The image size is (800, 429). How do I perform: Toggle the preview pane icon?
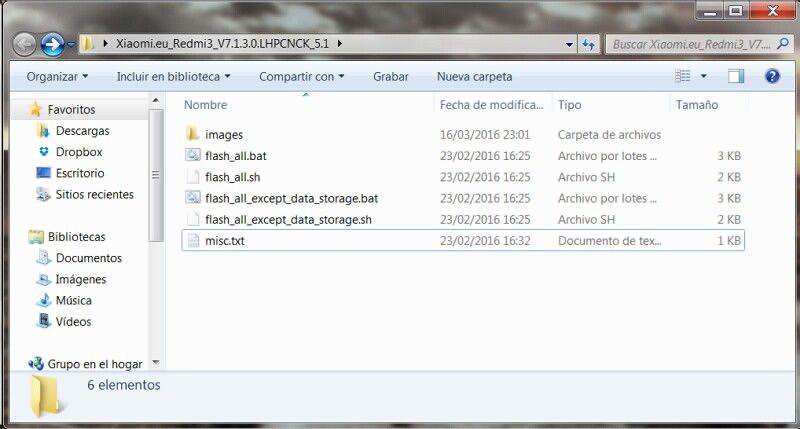coord(735,76)
